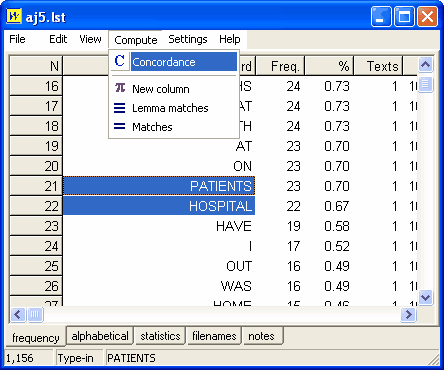Open the Settings menu
Screen dimensions: 444x370
(x=188, y=39)
